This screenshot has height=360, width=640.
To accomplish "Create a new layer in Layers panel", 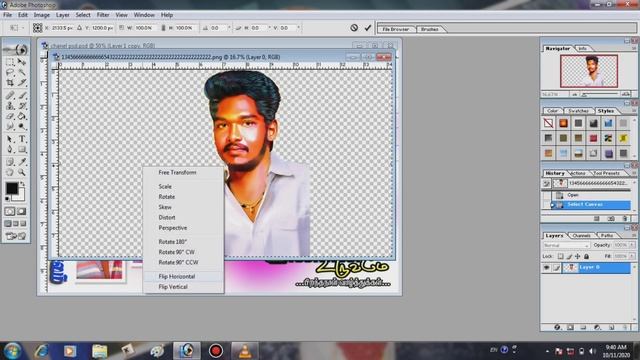I will (x=611, y=327).
